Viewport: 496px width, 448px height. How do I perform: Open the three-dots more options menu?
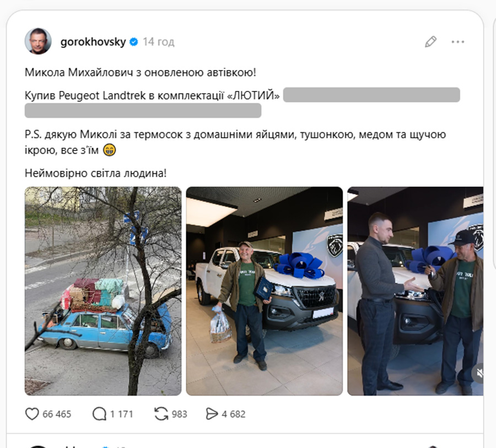(458, 42)
